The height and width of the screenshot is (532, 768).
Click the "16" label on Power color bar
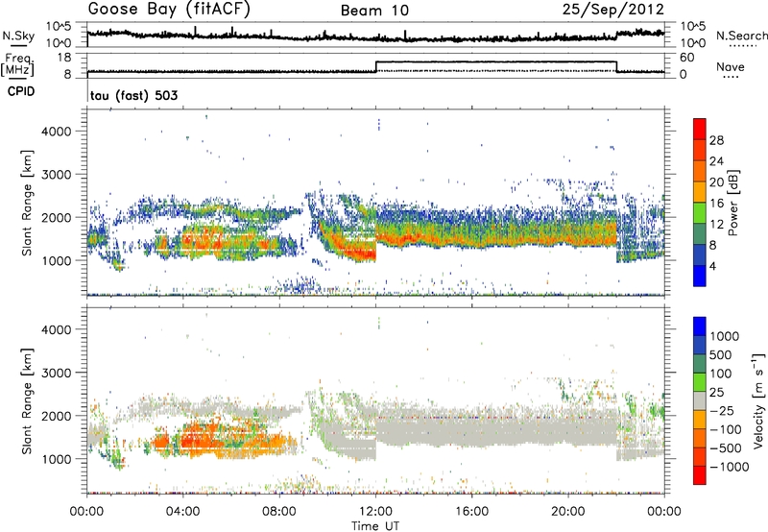tap(716, 203)
